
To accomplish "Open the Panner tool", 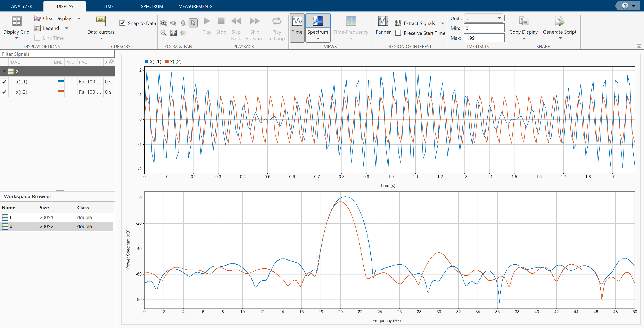I will pyautogui.click(x=383, y=21).
